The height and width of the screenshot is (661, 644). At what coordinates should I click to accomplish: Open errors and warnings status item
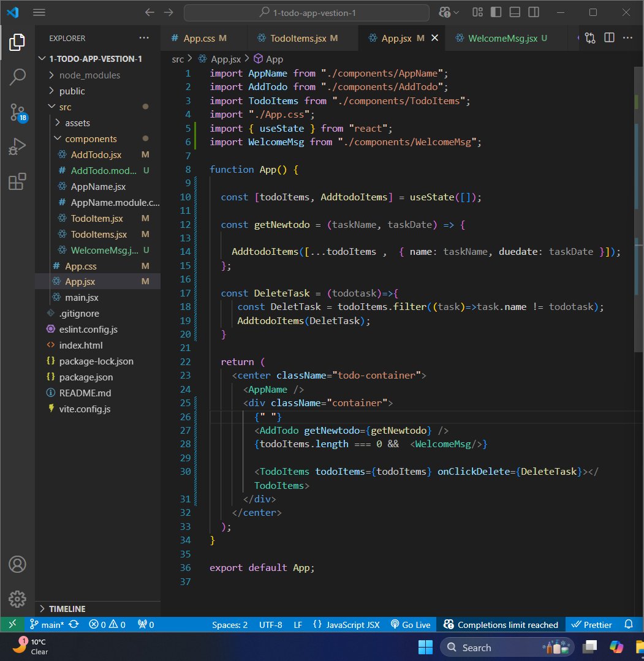(x=107, y=625)
